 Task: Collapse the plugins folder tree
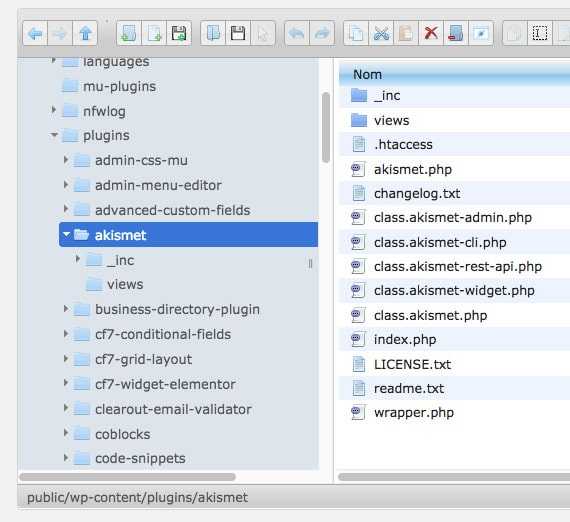pyautogui.click(x=54, y=135)
